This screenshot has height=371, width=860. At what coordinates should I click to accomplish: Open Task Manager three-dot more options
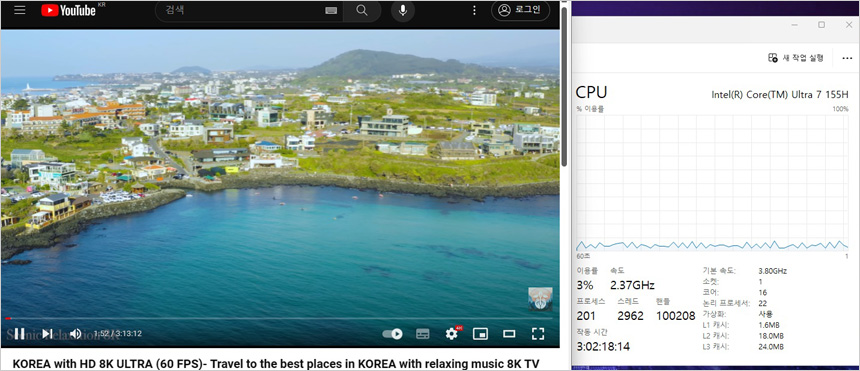click(x=847, y=58)
